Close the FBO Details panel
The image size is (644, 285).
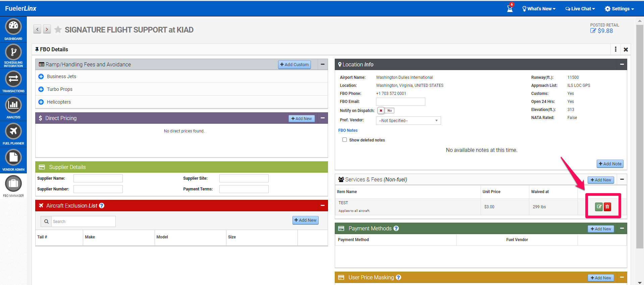(x=626, y=49)
